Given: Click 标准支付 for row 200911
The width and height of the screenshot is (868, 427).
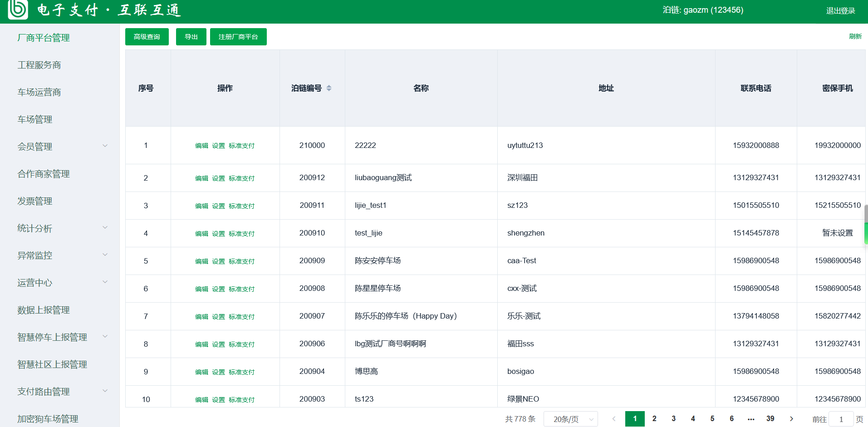Looking at the screenshot, I should 241,206.
